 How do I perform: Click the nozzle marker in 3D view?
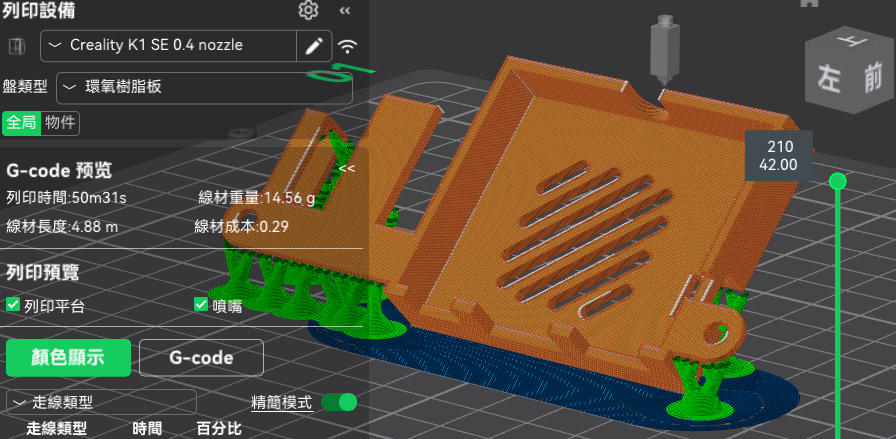[x=663, y=50]
